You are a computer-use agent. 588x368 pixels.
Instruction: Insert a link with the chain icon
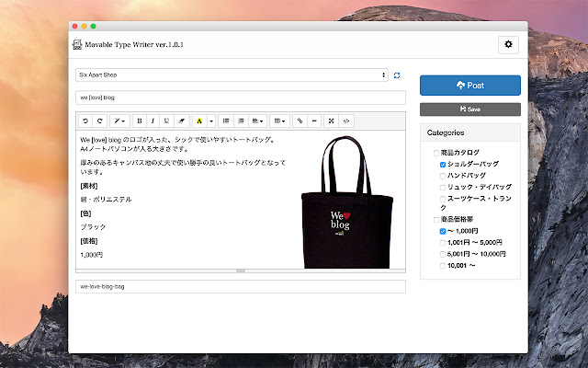(300, 121)
